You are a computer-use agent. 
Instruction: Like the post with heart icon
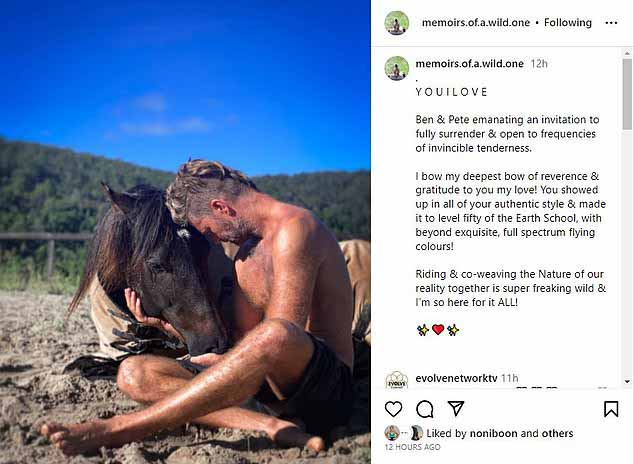393,409
